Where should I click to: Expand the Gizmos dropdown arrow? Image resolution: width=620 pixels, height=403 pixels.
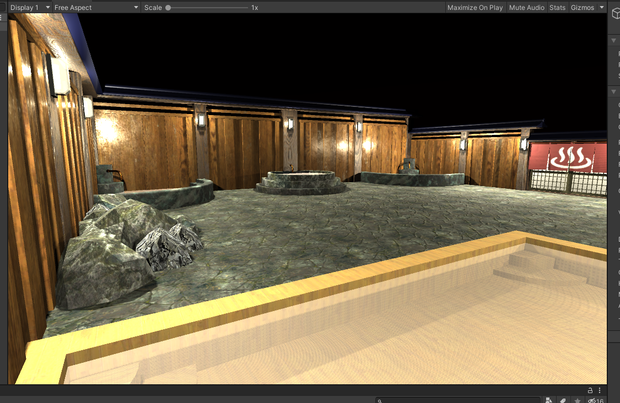pos(602,8)
